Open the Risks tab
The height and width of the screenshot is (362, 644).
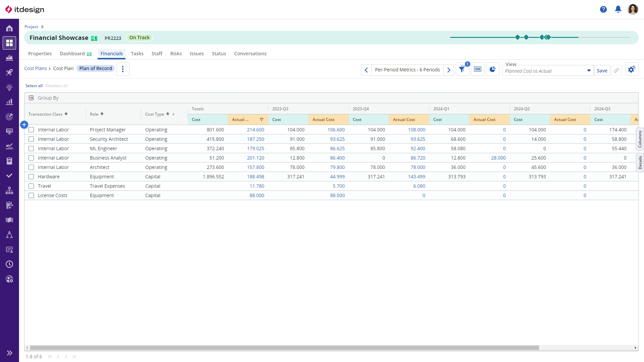pyautogui.click(x=176, y=54)
